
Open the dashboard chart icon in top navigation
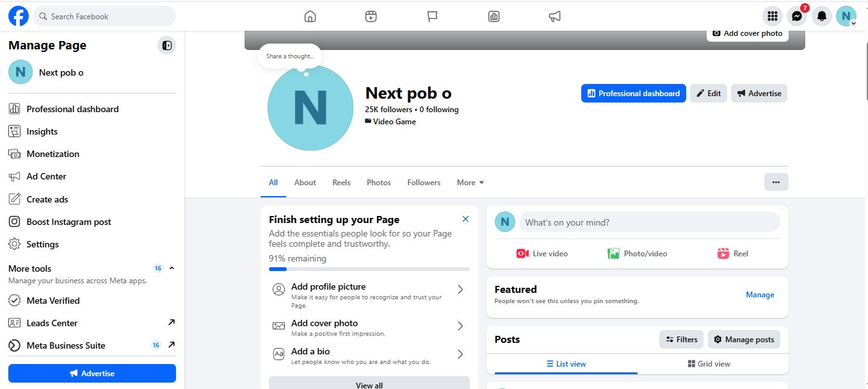pyautogui.click(x=494, y=17)
